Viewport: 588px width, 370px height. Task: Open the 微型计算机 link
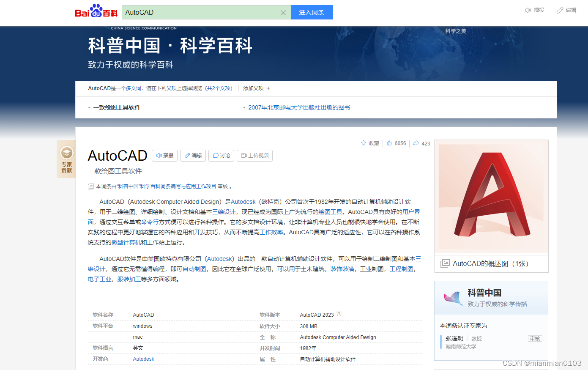(126, 243)
